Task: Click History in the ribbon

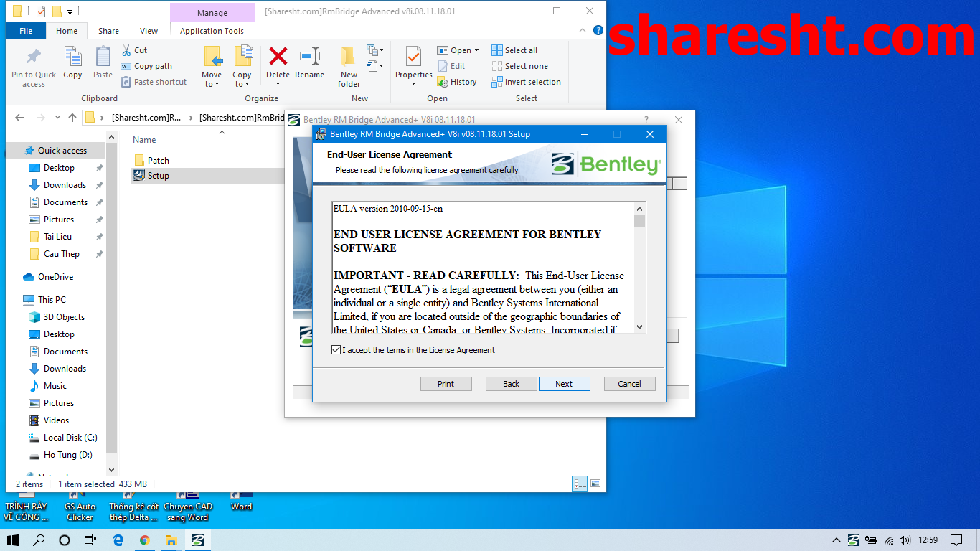Action: pos(457,82)
